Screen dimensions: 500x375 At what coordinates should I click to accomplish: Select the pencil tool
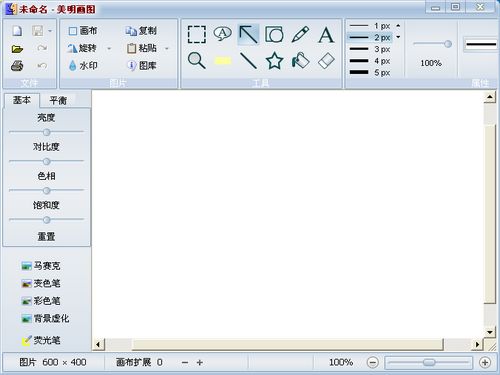pos(300,34)
